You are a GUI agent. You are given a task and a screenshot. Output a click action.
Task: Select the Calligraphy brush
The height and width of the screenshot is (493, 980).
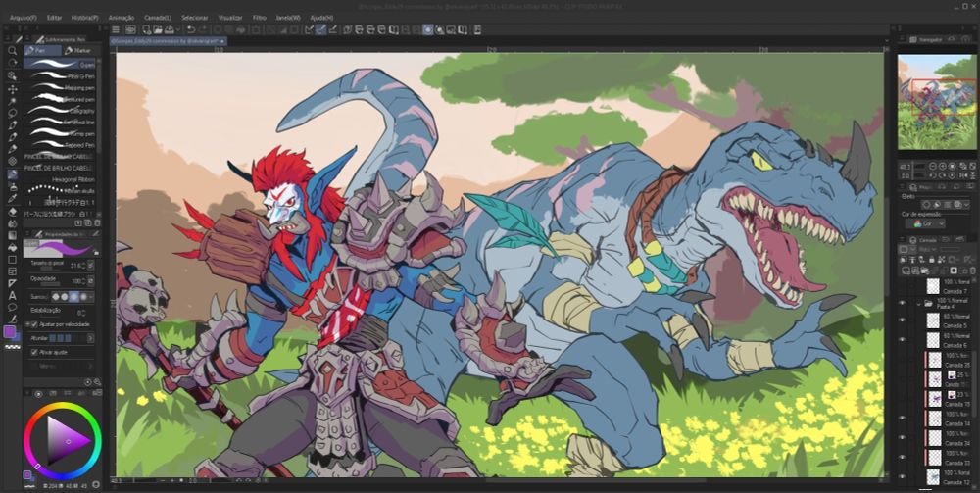point(60,111)
